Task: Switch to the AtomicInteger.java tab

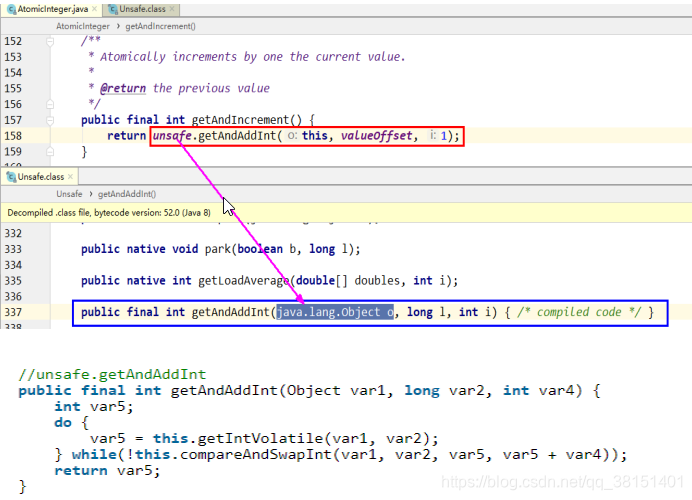Action: (x=52, y=9)
